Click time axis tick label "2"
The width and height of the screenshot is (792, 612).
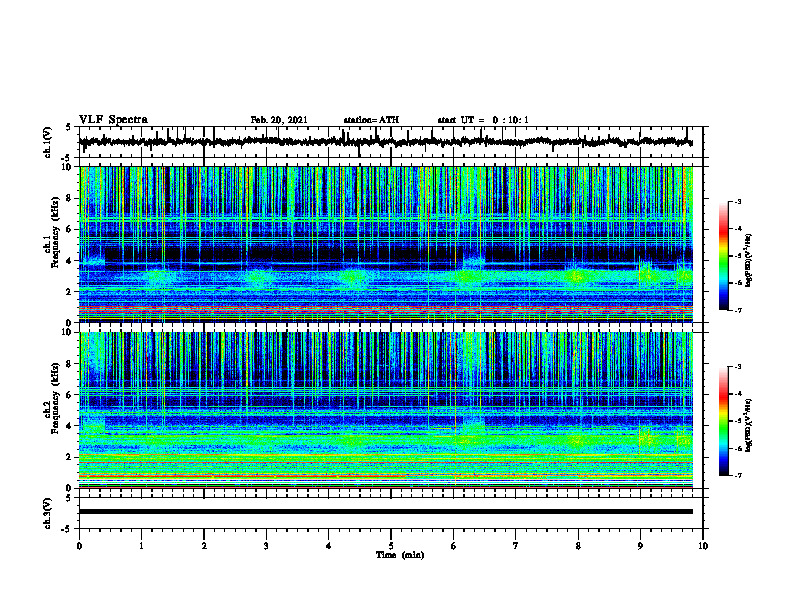(x=204, y=546)
